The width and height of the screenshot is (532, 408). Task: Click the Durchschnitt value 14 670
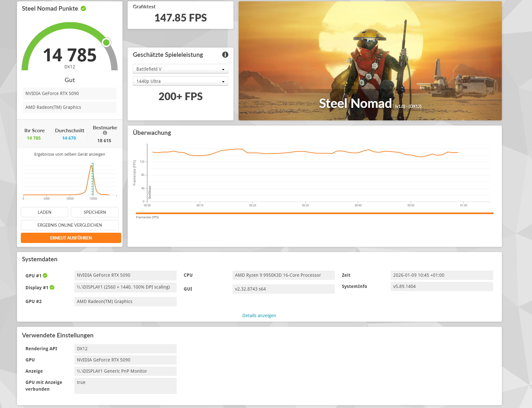point(69,138)
